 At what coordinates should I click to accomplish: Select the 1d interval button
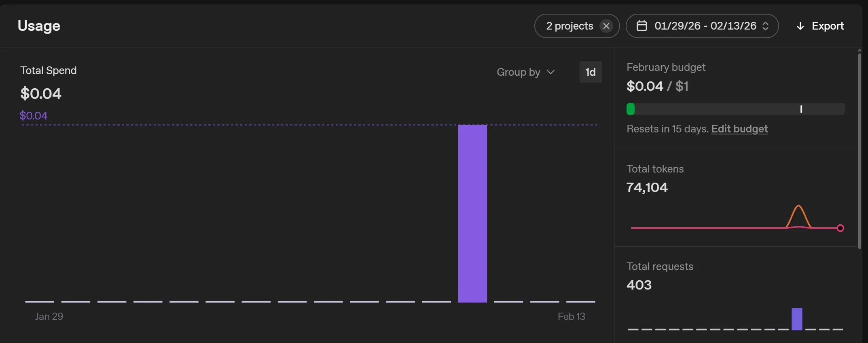pyautogui.click(x=590, y=72)
